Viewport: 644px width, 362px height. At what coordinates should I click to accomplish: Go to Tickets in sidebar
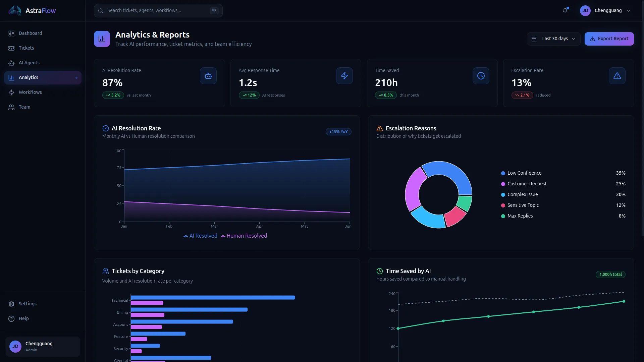coord(43,48)
